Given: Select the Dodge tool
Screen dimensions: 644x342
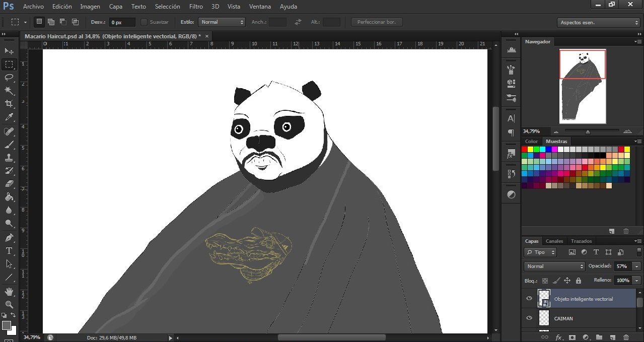Looking at the screenshot, I should pos(9,223).
